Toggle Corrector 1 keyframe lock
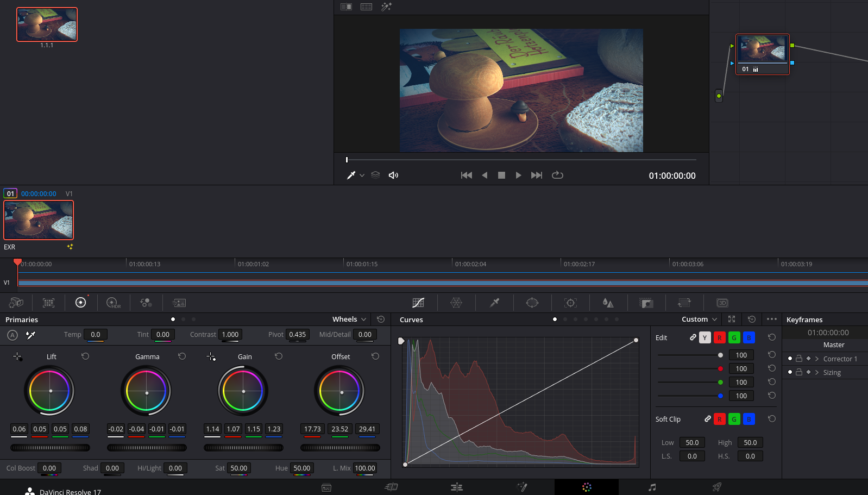This screenshot has width=868, height=495. [x=799, y=359]
